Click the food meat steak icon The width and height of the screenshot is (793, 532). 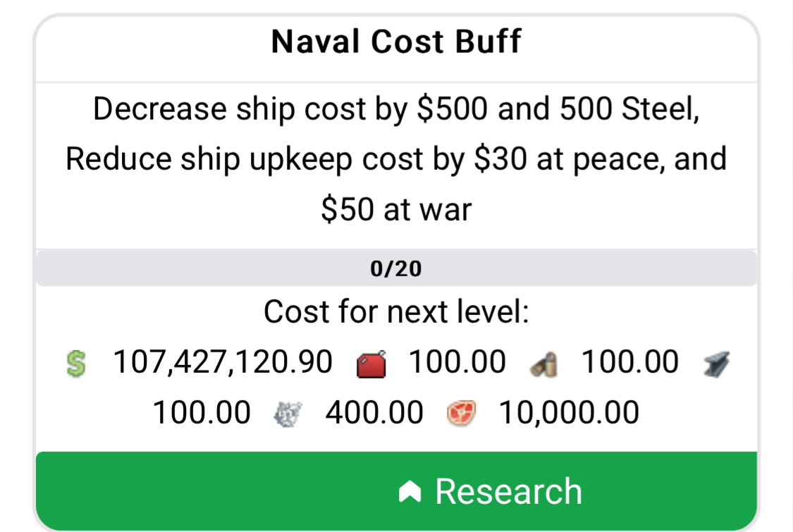pos(461,413)
